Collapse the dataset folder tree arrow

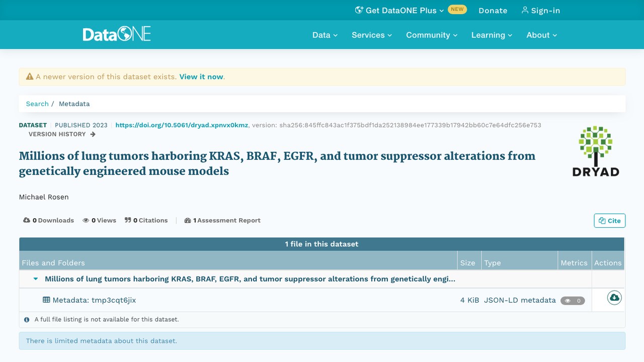tap(36, 279)
